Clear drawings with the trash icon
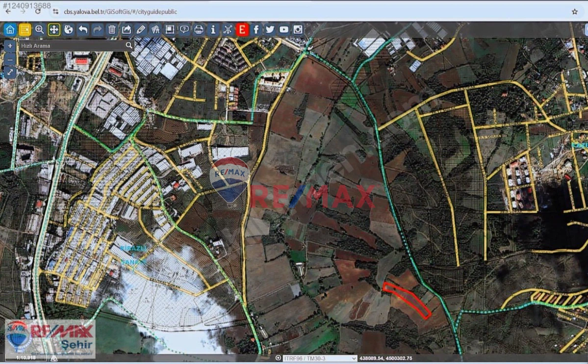588x364 pixels. (112, 29)
